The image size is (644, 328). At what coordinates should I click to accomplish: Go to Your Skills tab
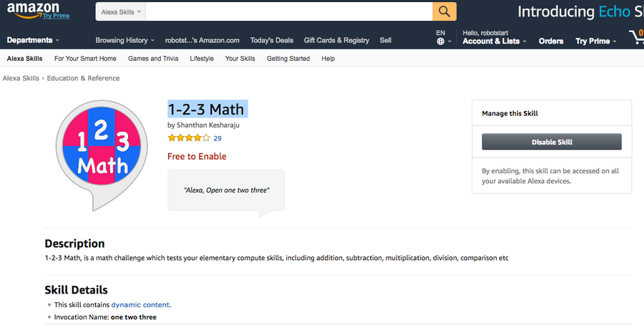(240, 59)
